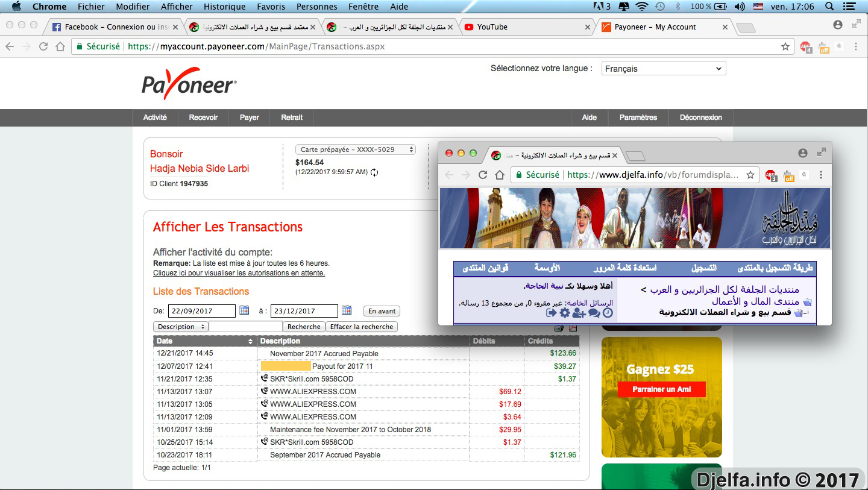The image size is (868, 490).
Task: Click the استعادة كلمة المرور link in the Djelfa navbar
Action: coord(625,268)
